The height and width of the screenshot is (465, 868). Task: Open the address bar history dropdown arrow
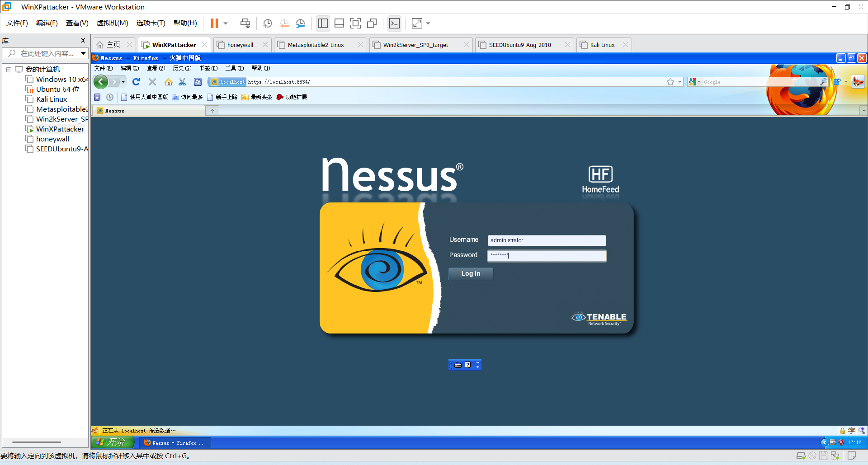679,82
